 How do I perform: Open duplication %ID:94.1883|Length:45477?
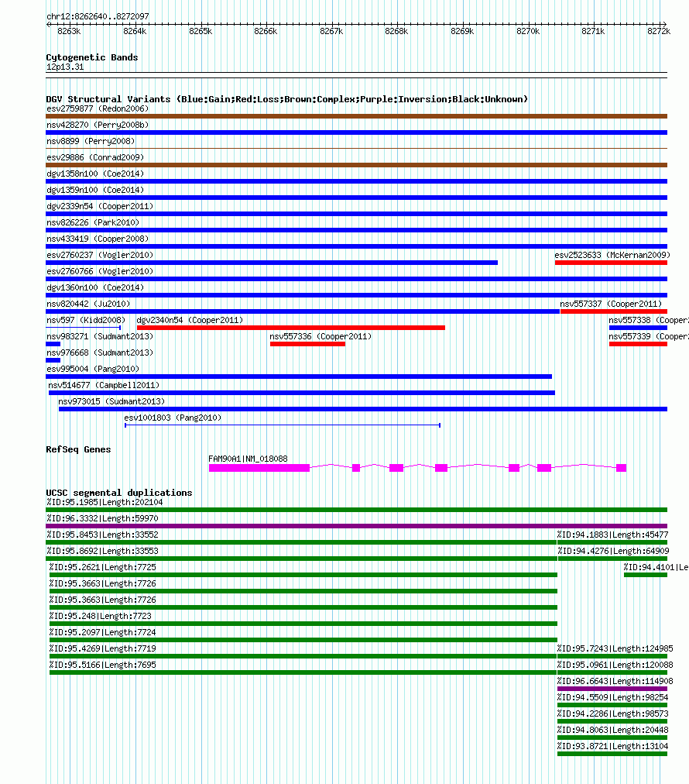pyautogui.click(x=612, y=535)
